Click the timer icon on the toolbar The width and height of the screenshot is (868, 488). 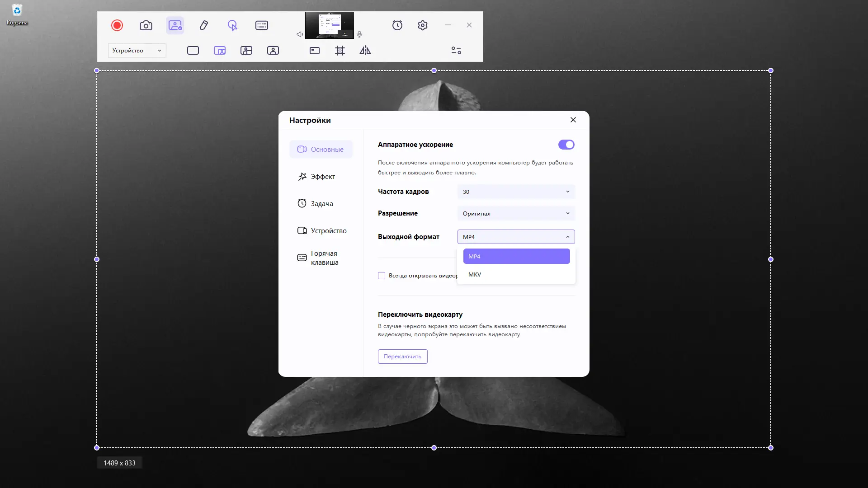click(x=397, y=25)
